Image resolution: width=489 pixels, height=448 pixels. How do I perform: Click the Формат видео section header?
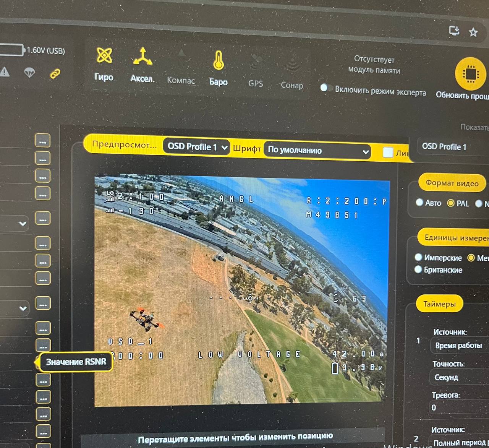tap(452, 183)
